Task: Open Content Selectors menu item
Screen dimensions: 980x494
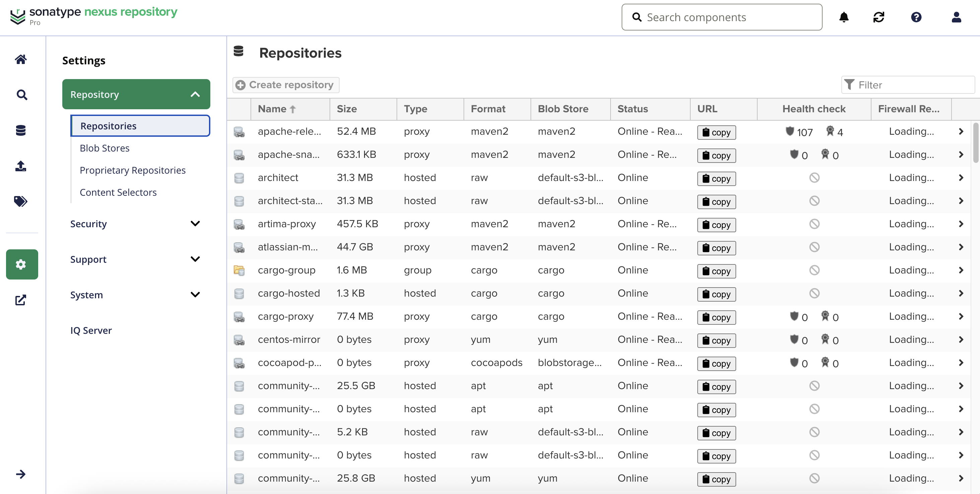Action: click(x=118, y=192)
